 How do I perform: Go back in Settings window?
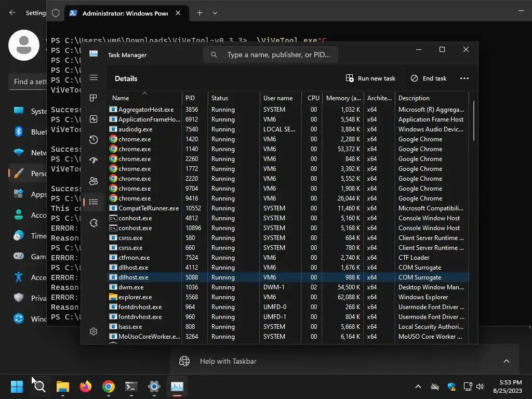coord(12,12)
